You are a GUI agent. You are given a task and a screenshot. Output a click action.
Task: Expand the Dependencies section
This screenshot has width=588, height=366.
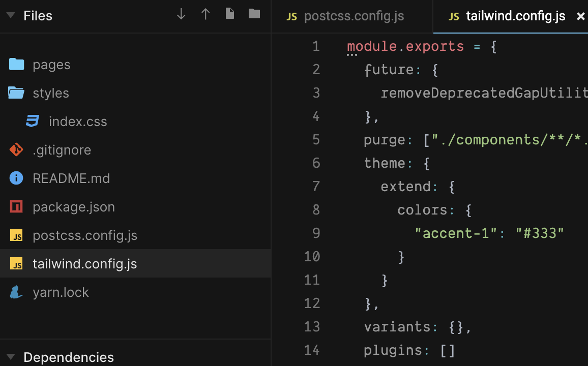point(11,357)
